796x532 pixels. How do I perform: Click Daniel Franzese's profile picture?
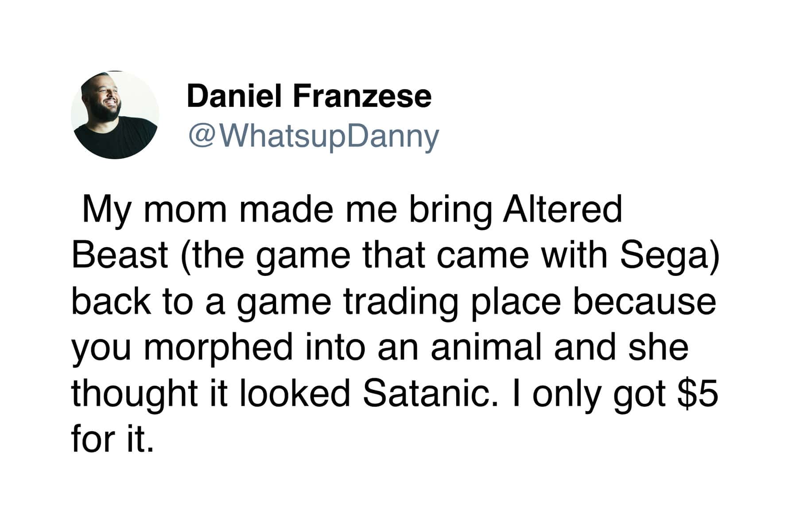pyautogui.click(x=115, y=115)
